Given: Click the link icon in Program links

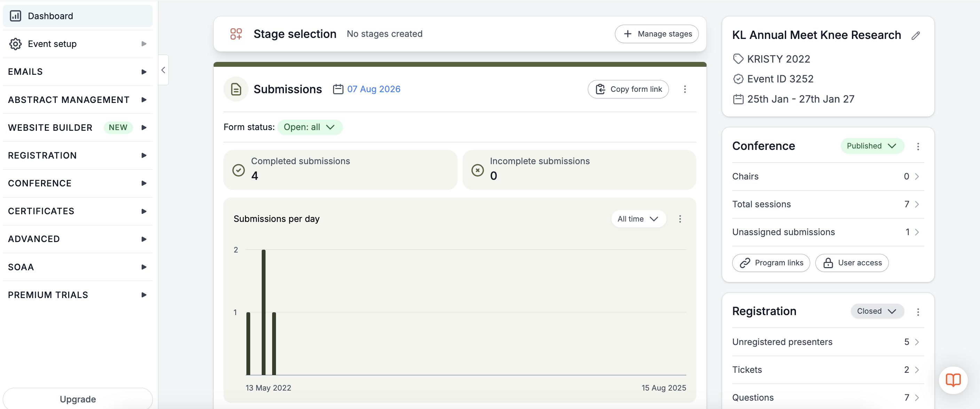Looking at the screenshot, I should click(x=745, y=263).
